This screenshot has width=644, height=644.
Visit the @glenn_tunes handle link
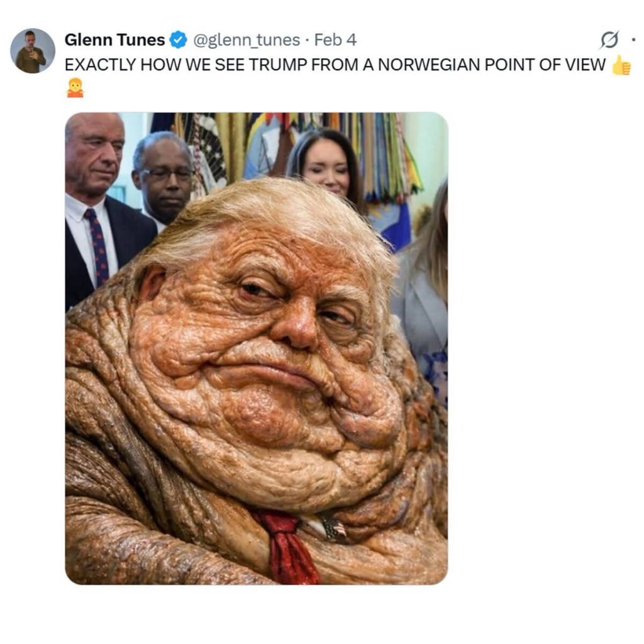(246, 40)
